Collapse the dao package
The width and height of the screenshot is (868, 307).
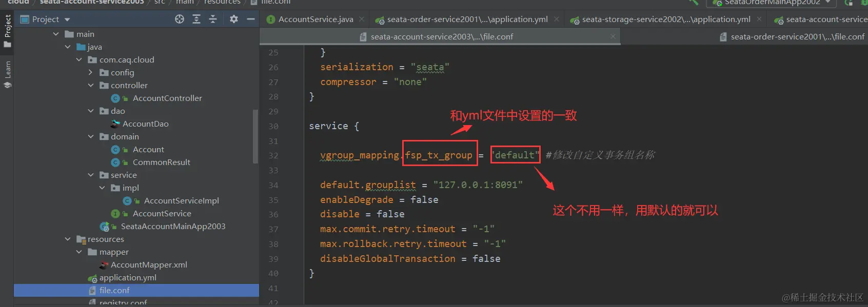pos(91,111)
